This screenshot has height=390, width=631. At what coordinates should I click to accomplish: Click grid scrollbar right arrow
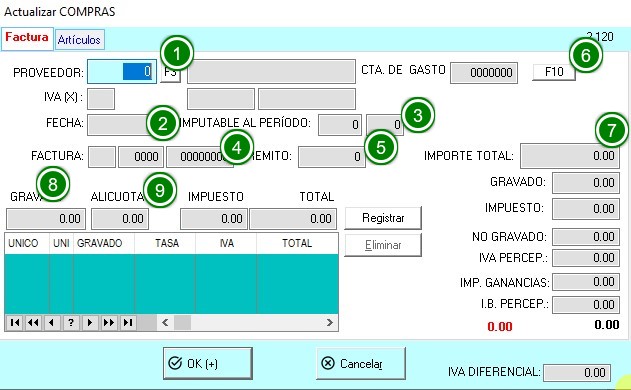(330, 322)
